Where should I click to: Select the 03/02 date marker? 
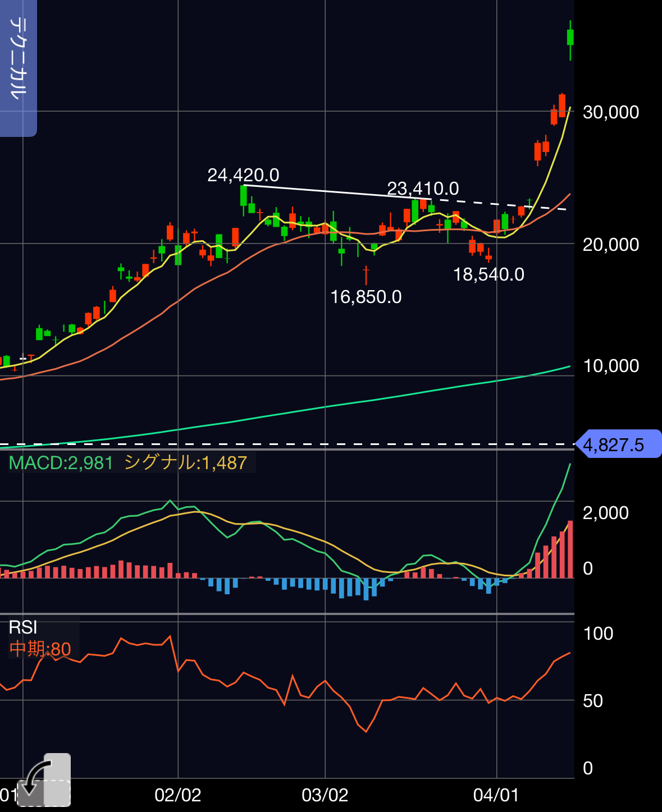point(325,795)
